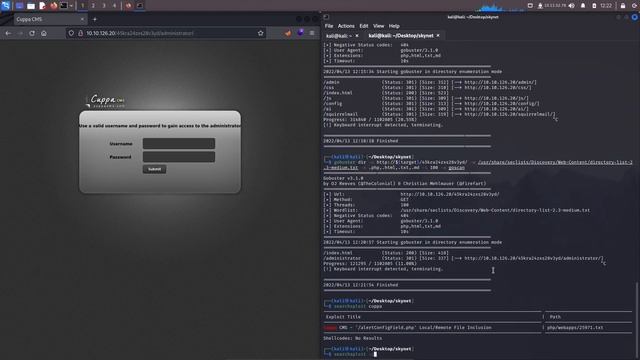
Task: Select the Firefox window in the taskbar
Action: pos(129,6)
